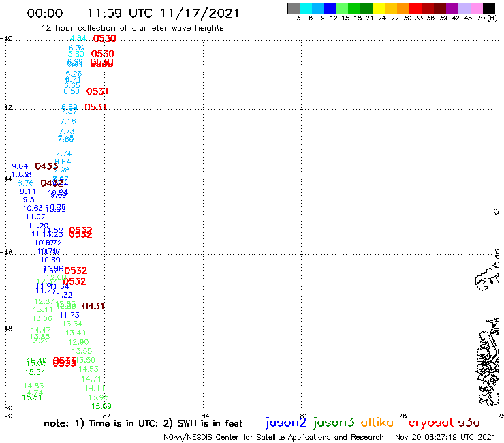
Task: Click the '-78' longitude axis label
Action: (x=400, y=416)
